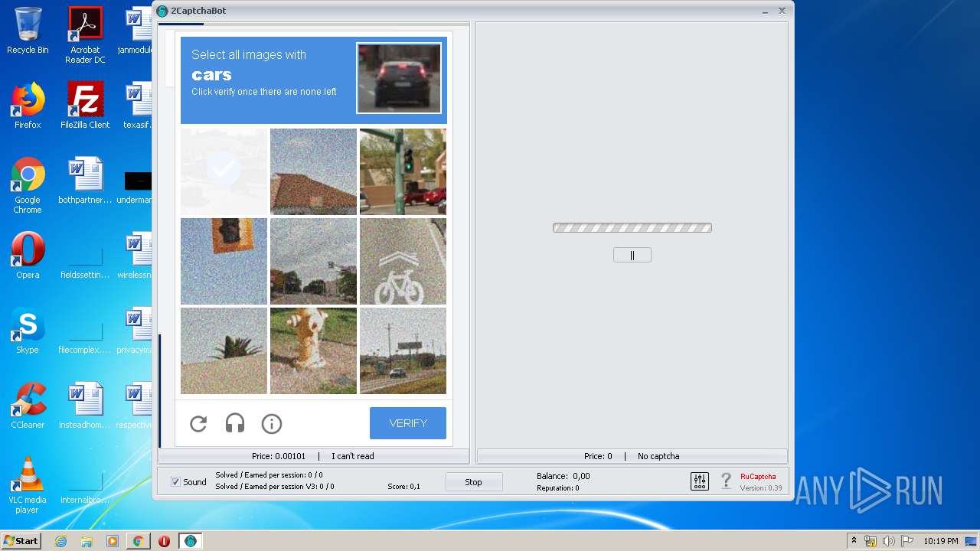Select captcha tile with palm plant
The width and height of the screenshot is (980, 551).
point(224,350)
